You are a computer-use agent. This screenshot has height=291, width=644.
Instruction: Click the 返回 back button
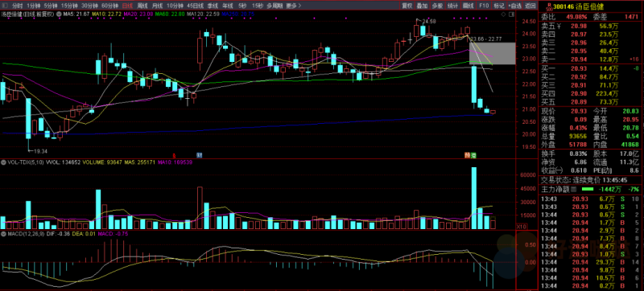coord(530,6)
